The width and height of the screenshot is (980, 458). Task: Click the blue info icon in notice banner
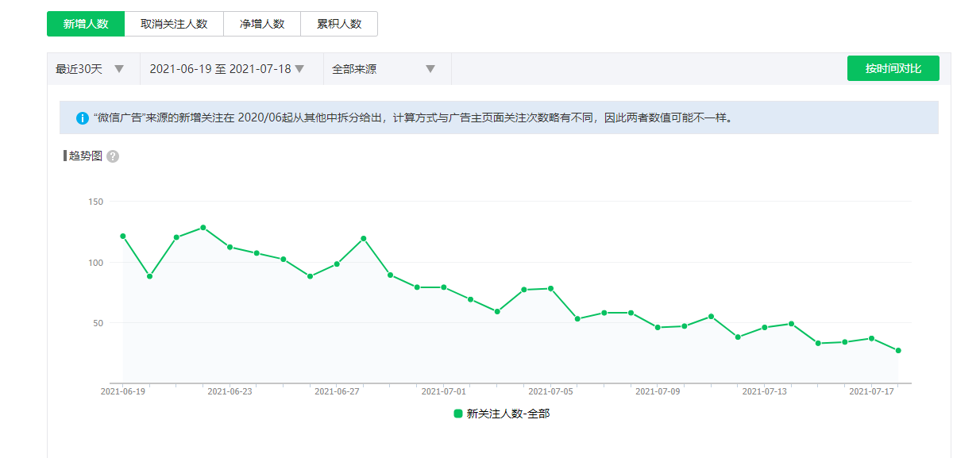pos(83,118)
